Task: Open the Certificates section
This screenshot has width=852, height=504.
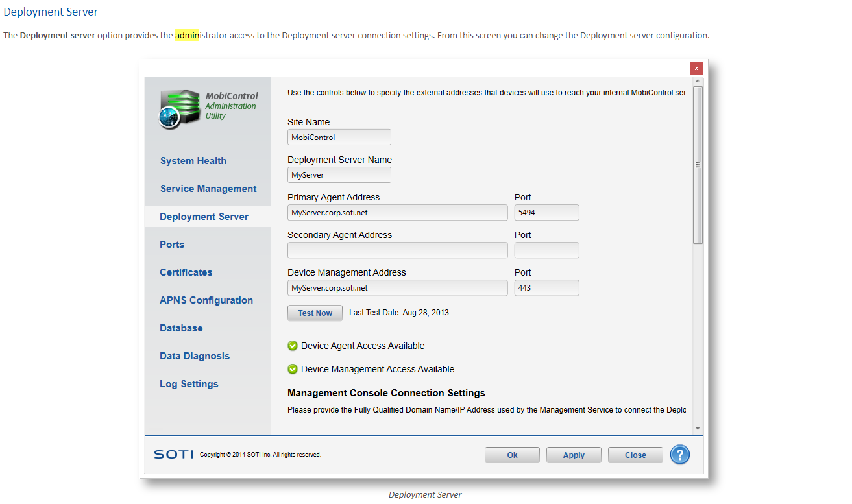Action: tap(186, 272)
